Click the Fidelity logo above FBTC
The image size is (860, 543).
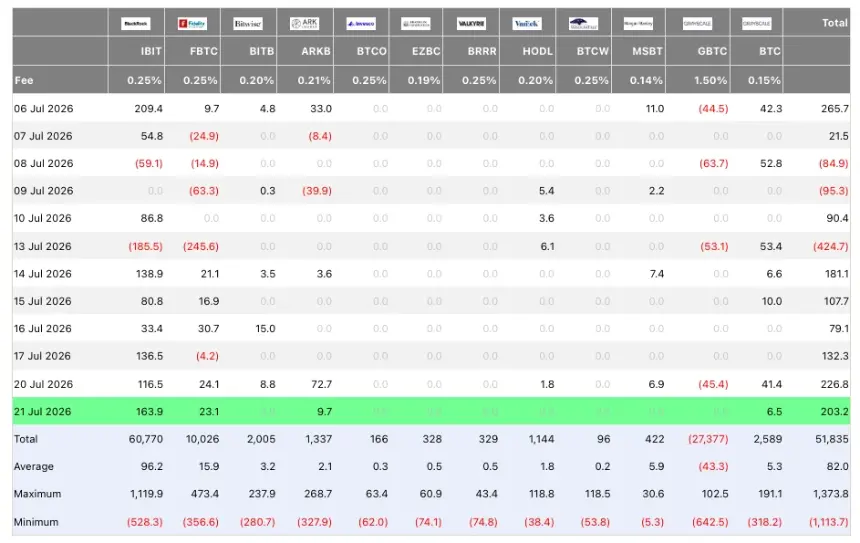coord(192,24)
